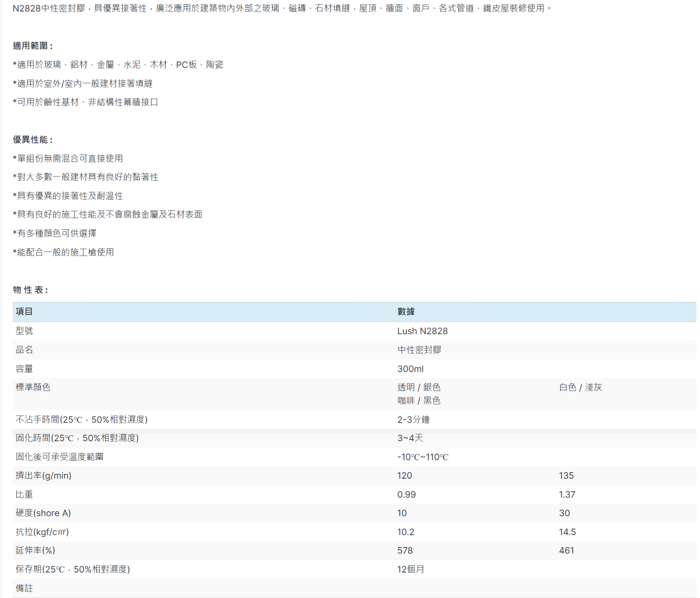Click the line 能配合一般的施工槍使用
700x598 pixels.
pos(63,252)
